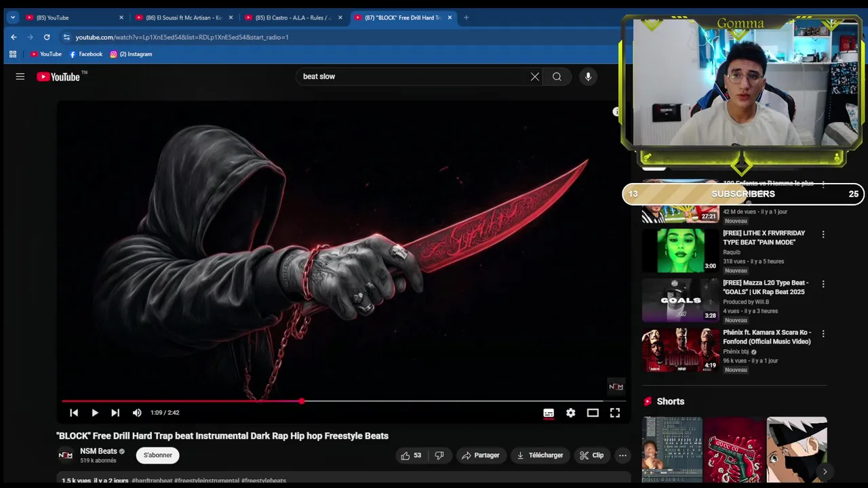Open more actions ellipsis under video
This screenshot has width=868, height=488.
tap(623, 455)
